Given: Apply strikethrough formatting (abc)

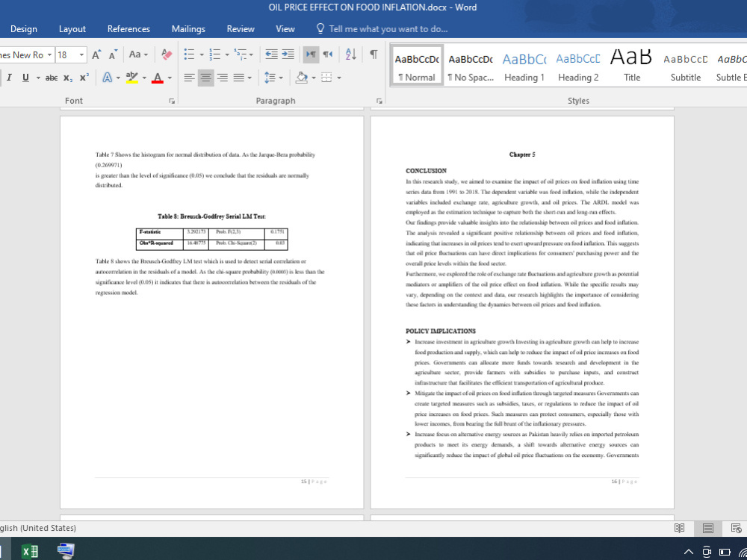Looking at the screenshot, I should (x=52, y=78).
